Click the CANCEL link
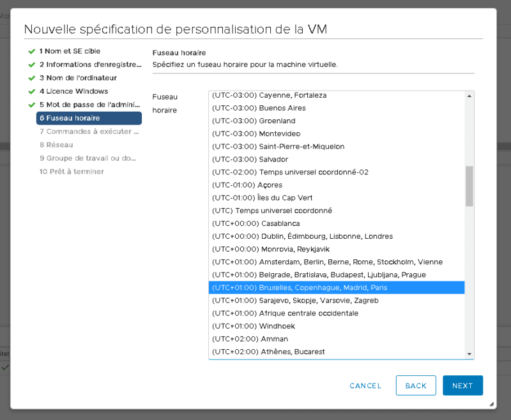Screen dimensions: 511x420 365,386
